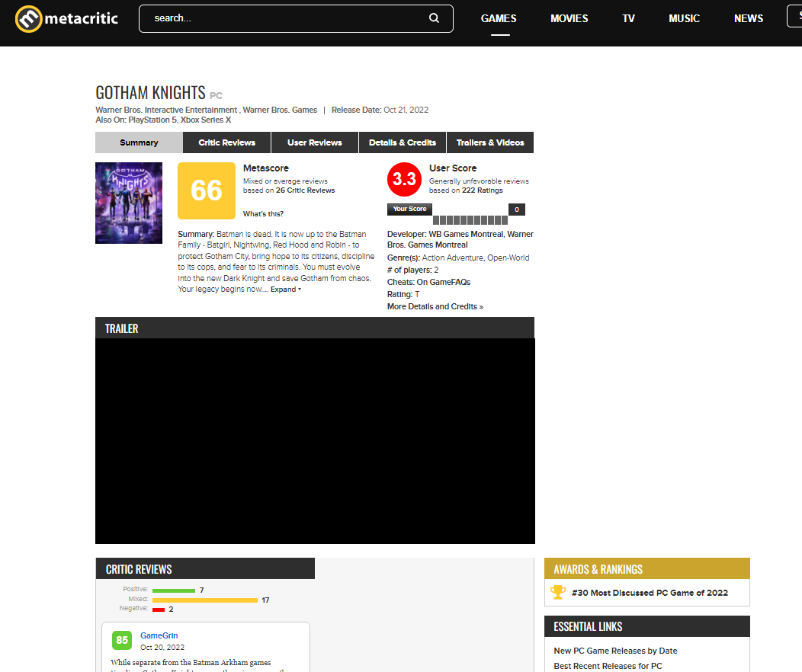Click the red User Score 3.3 badge
The image size is (802, 672).
point(404,179)
